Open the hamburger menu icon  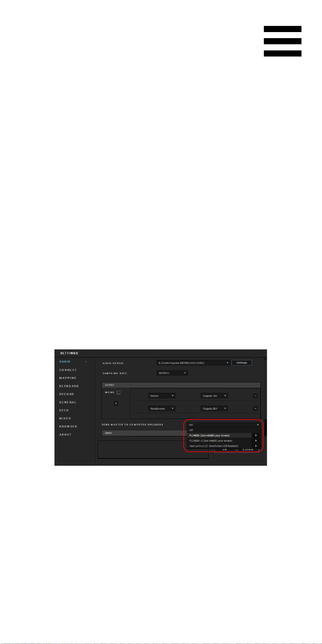[283, 41]
